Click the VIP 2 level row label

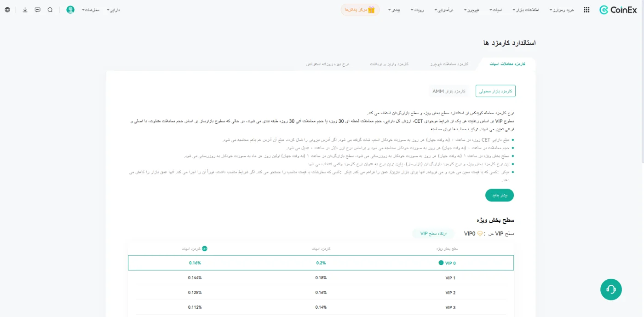coord(450,293)
